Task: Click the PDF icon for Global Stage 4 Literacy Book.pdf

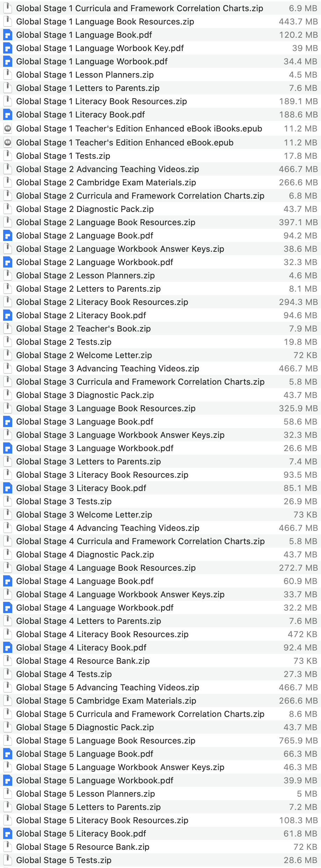Action: (x=7, y=648)
